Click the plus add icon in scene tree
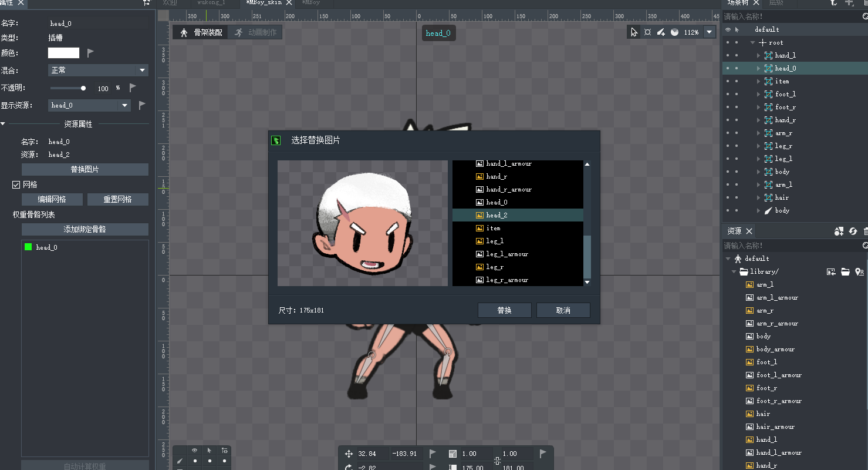868x470 pixels. click(849, 3)
